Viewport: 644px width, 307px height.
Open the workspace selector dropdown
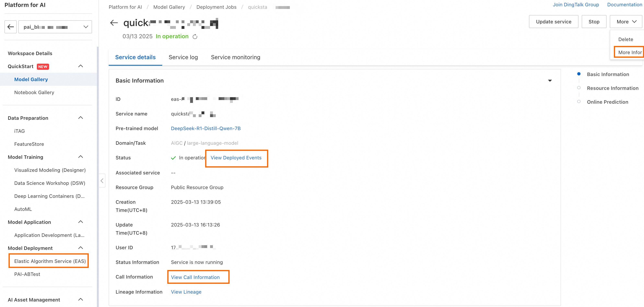(55, 27)
